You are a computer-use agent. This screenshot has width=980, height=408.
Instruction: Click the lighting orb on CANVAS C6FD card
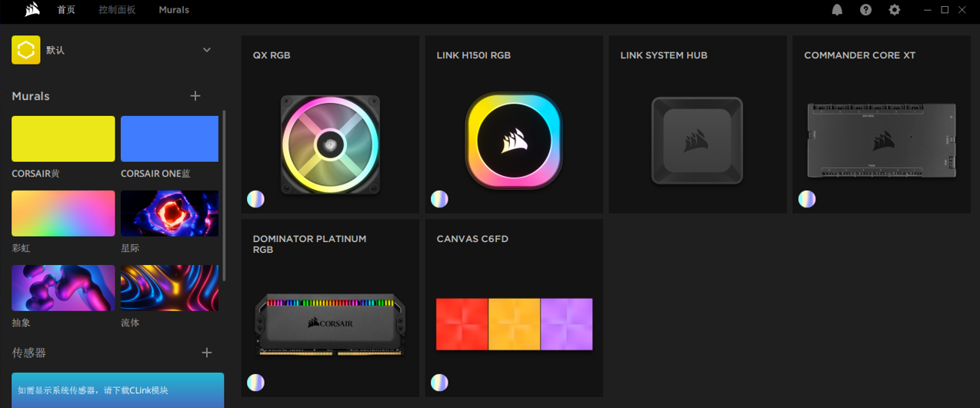439,383
